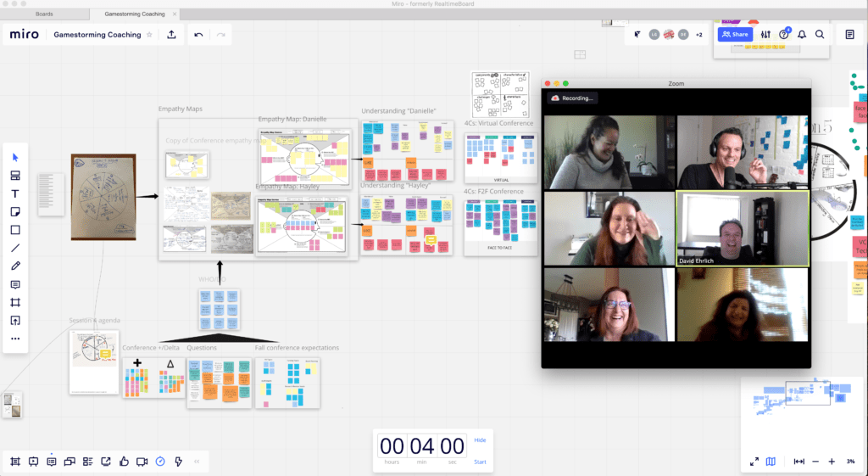The width and height of the screenshot is (868, 476).
Task: Click the timer hours field showing 00
Action: tap(392, 446)
